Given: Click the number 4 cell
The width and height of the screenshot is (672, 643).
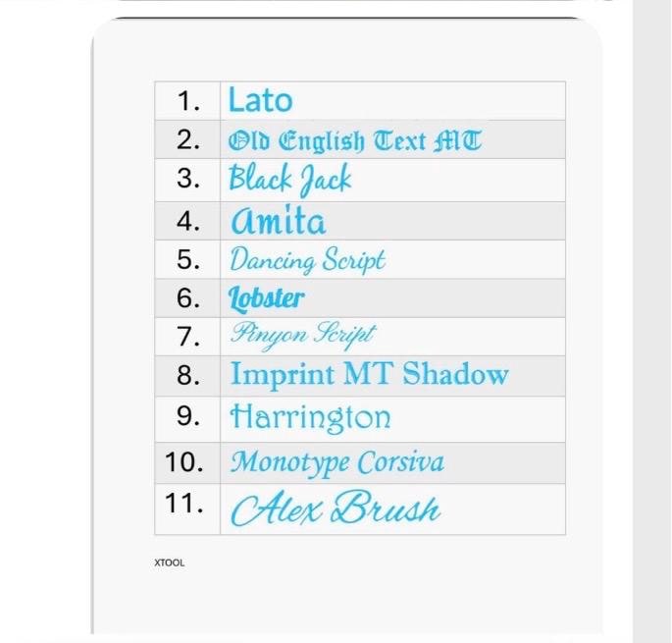Looking at the screenshot, I should click(x=189, y=221).
